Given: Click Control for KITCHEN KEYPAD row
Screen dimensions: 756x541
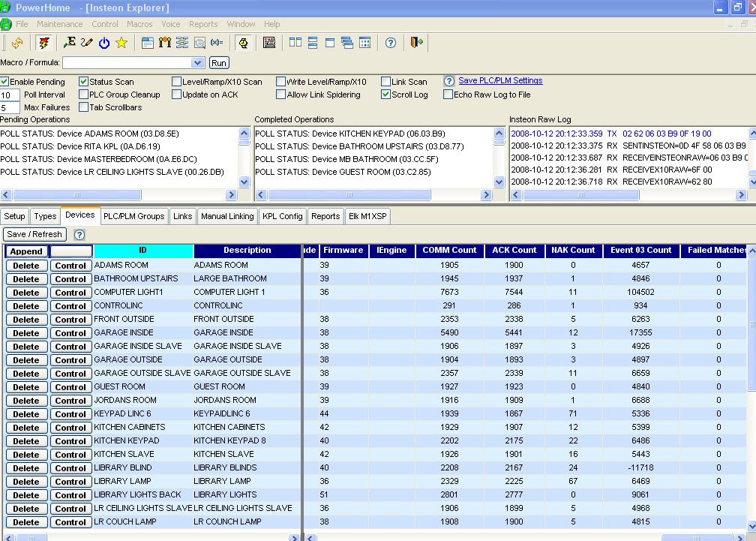Looking at the screenshot, I should coord(70,441).
